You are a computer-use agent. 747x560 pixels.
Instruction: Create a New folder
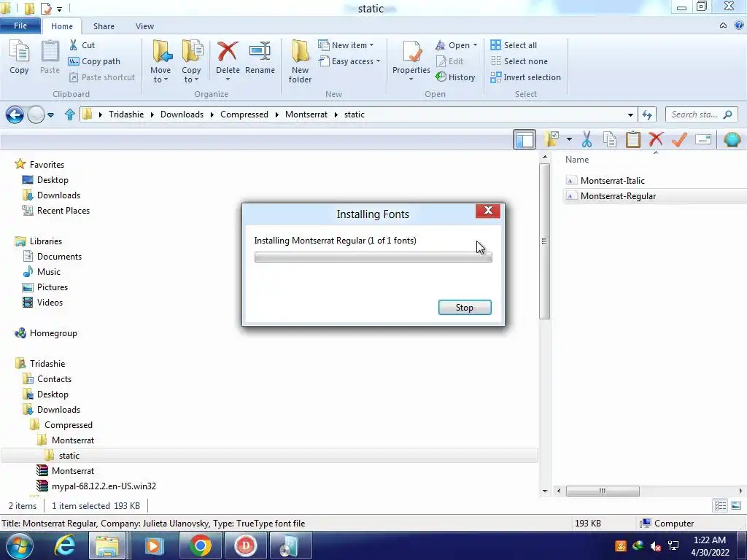pyautogui.click(x=300, y=61)
